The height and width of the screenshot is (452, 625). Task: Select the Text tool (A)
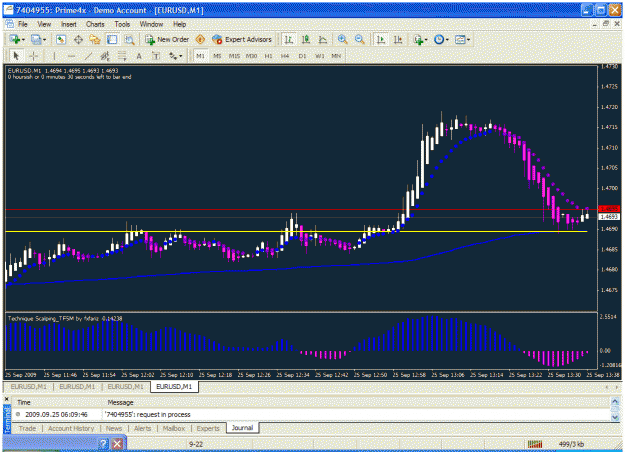(139, 56)
